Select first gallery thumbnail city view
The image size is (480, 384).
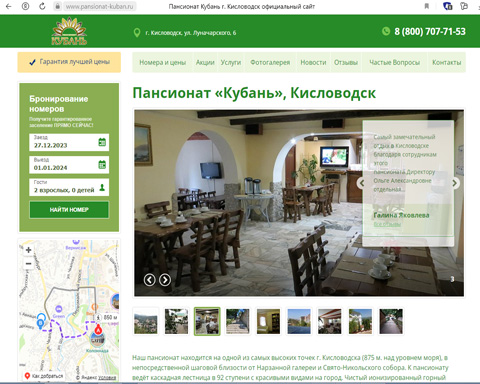(146, 321)
